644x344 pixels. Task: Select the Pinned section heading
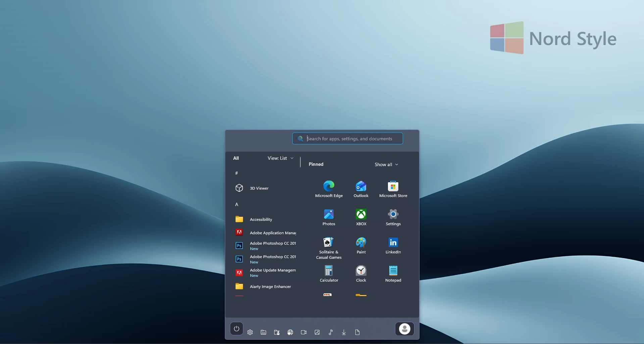tap(316, 164)
